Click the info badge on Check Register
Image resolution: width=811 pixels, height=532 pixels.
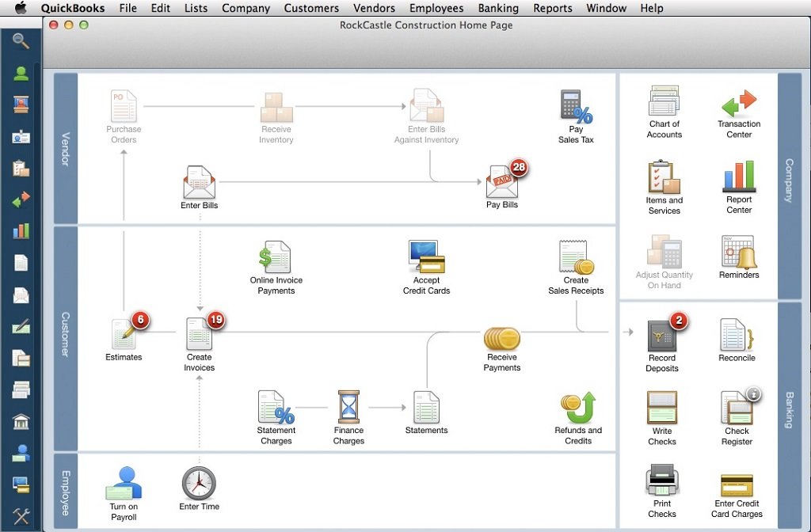tap(754, 393)
